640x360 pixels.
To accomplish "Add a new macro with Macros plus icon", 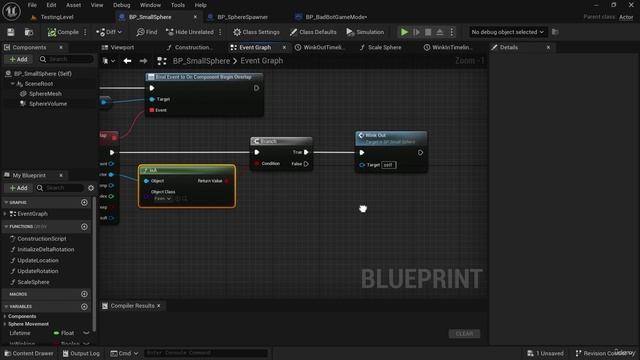I will click(x=84, y=294).
